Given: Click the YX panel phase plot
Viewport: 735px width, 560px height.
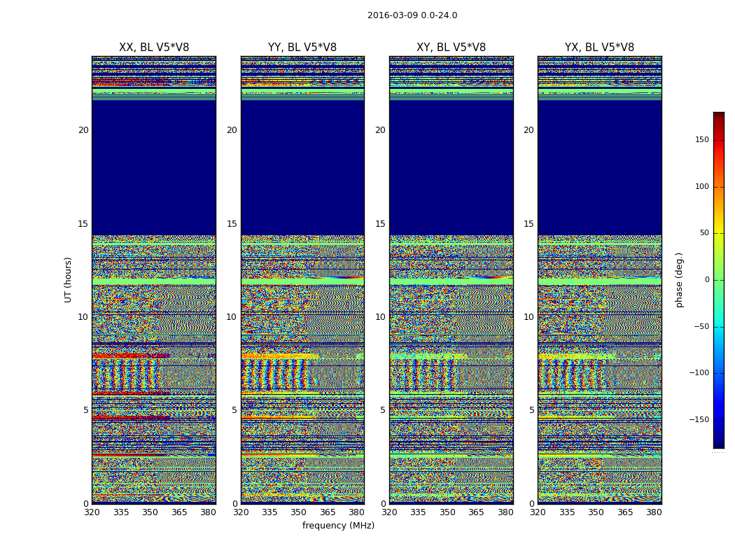Looking at the screenshot, I should (x=599, y=280).
